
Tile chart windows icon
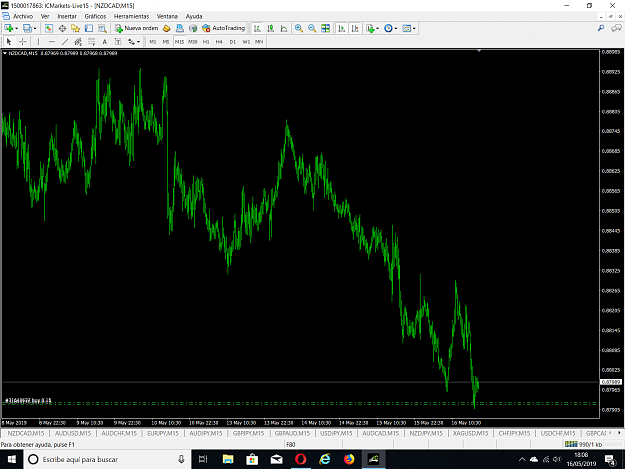[x=326, y=28]
